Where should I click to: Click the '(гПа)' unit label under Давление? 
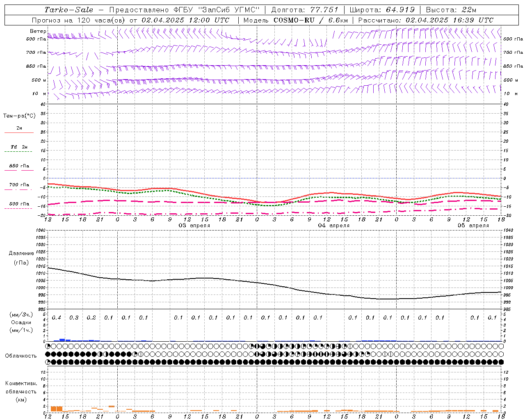(21, 263)
